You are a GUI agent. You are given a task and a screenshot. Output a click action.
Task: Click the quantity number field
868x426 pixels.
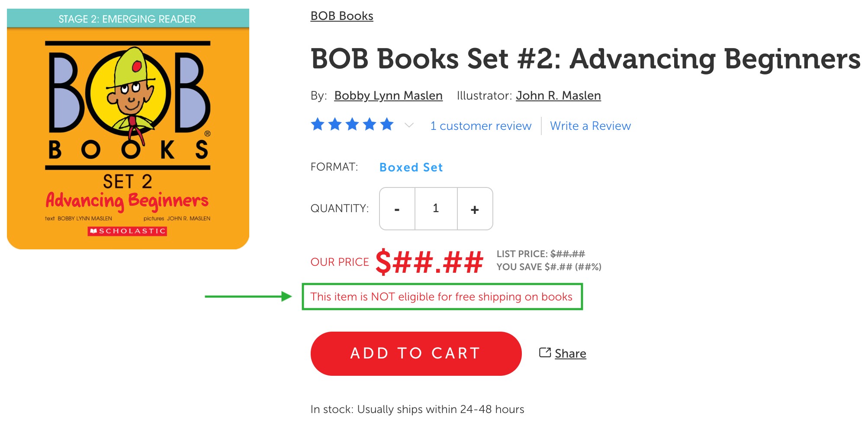pyautogui.click(x=436, y=209)
